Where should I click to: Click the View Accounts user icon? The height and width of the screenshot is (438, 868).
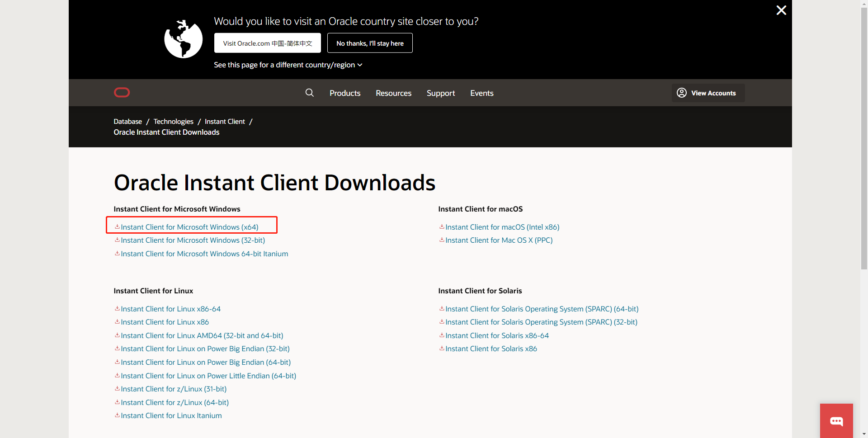(682, 93)
